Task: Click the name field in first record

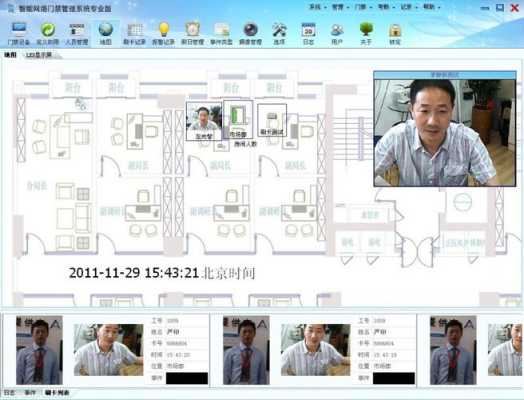Action: 186,332
